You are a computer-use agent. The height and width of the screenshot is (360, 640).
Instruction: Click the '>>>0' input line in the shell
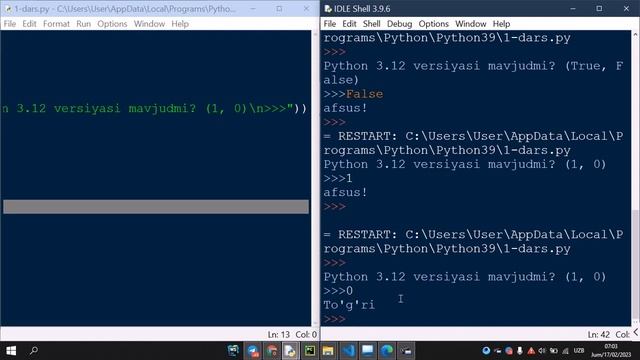coord(338,291)
